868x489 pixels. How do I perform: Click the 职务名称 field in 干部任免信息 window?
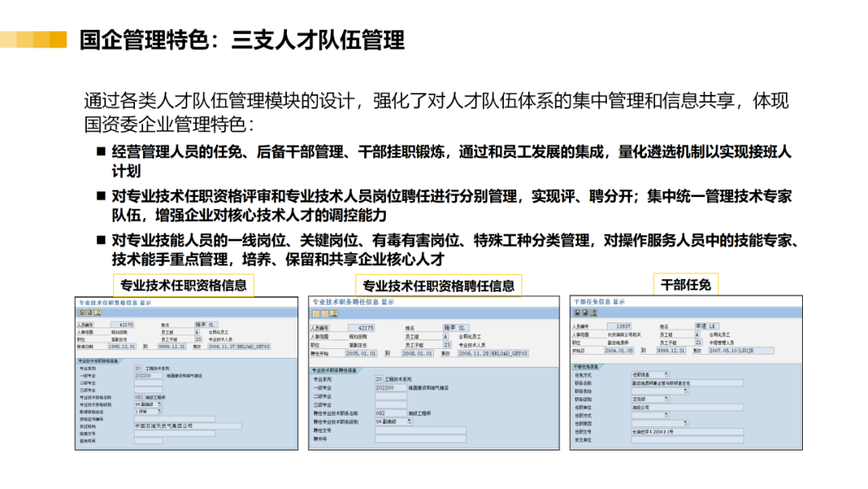(687, 383)
